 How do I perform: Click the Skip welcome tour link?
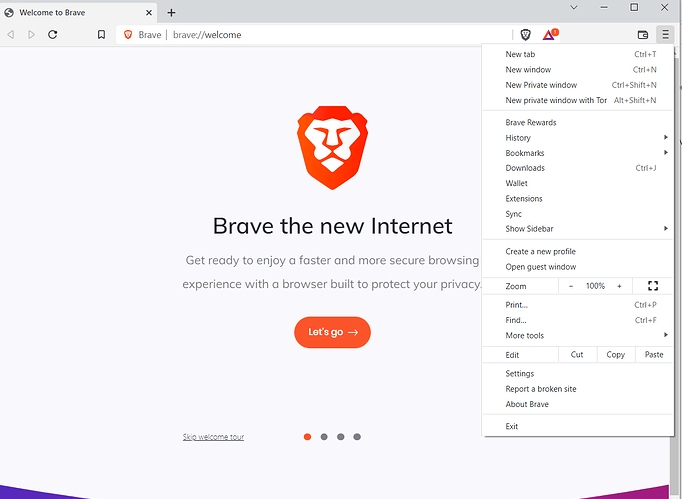point(213,437)
